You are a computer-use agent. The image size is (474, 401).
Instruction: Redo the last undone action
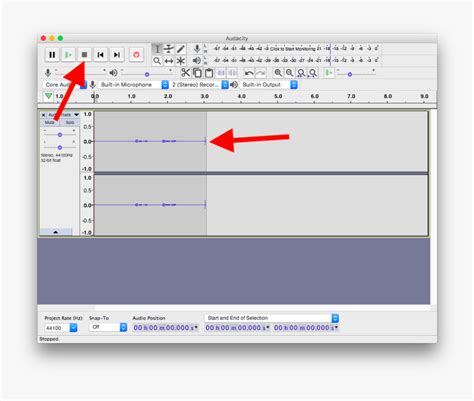point(260,73)
